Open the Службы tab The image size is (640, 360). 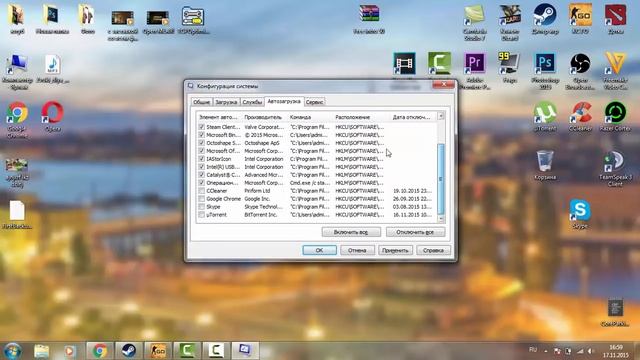[x=252, y=102]
